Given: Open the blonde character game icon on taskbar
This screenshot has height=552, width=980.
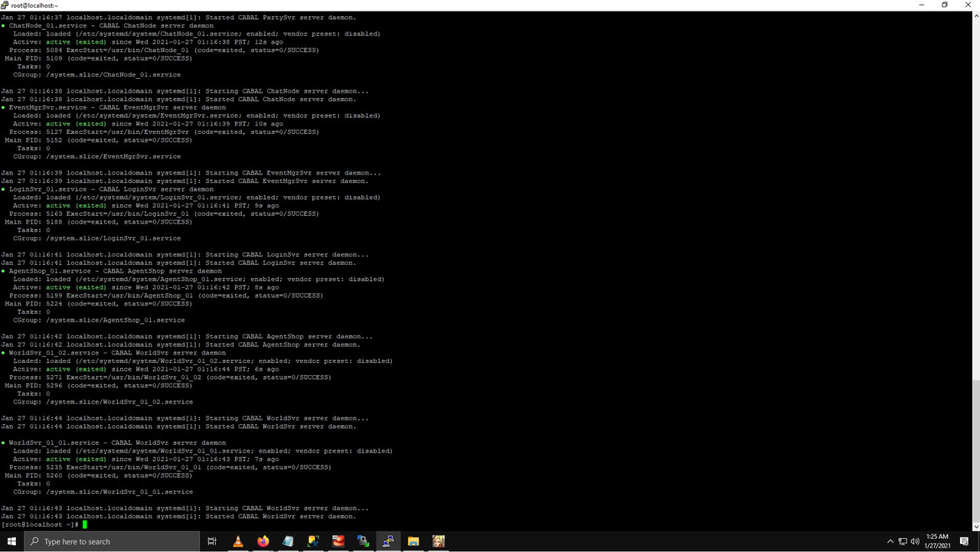Looking at the screenshot, I should (x=439, y=541).
